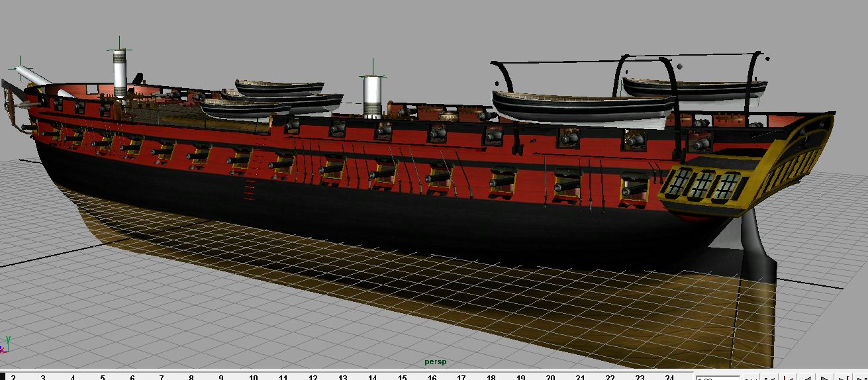
Task: Click frame 10 on the time slider
Action: [x=254, y=377]
